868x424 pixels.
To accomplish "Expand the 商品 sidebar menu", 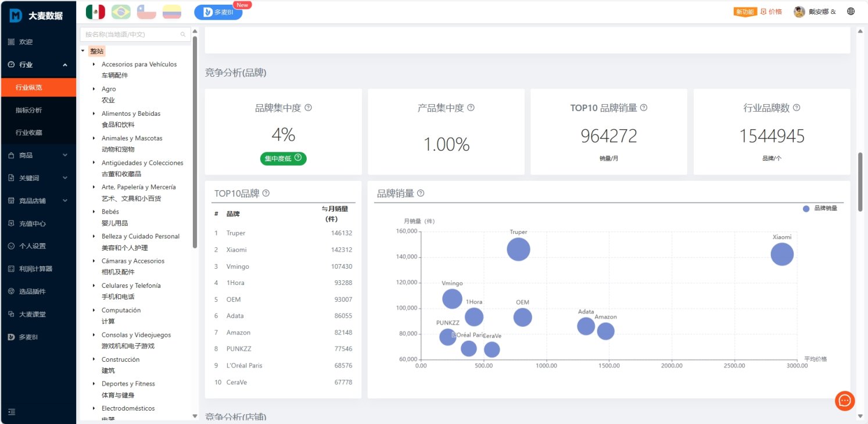I will 38,155.
